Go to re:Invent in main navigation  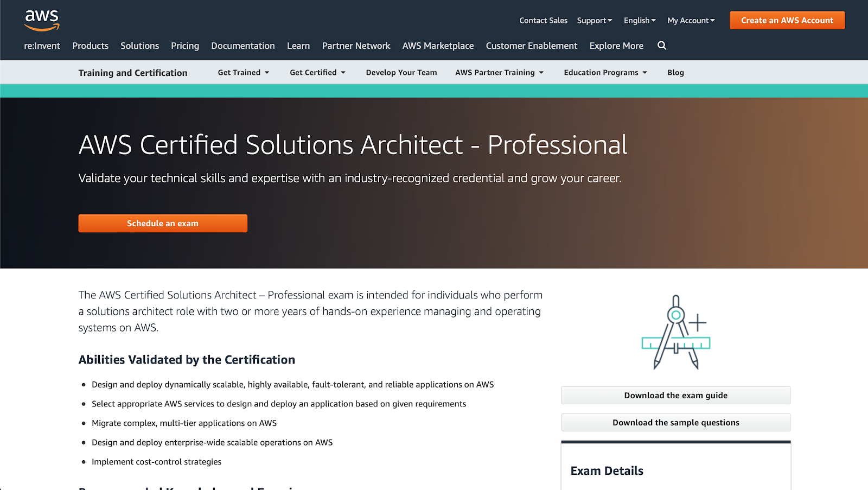(42, 46)
